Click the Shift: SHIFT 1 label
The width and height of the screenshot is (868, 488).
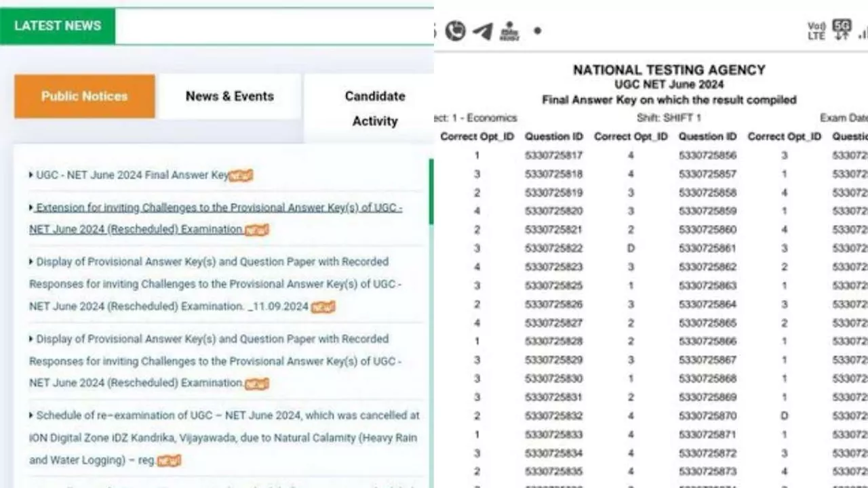(669, 117)
